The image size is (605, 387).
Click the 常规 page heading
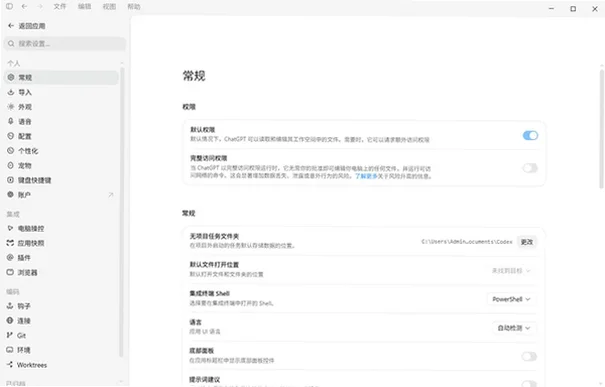click(x=194, y=76)
